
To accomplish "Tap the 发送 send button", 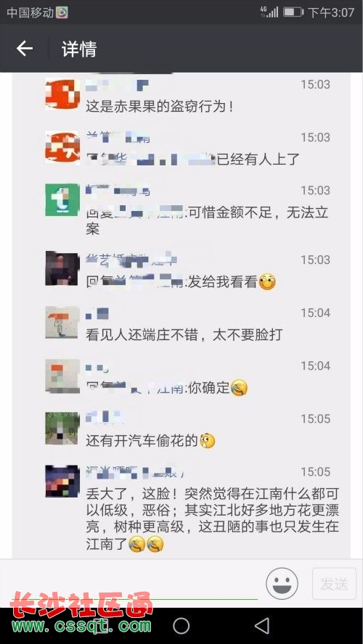I will click(x=334, y=584).
